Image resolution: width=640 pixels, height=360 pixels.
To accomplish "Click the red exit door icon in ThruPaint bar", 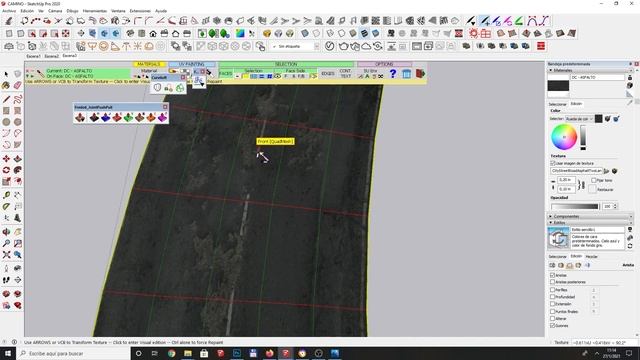I will click(420, 73).
